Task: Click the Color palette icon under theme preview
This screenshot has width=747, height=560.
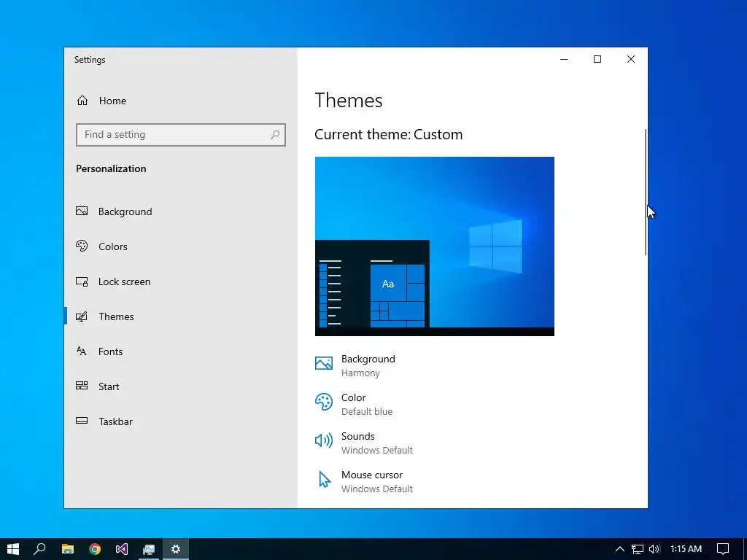Action: [x=323, y=402]
